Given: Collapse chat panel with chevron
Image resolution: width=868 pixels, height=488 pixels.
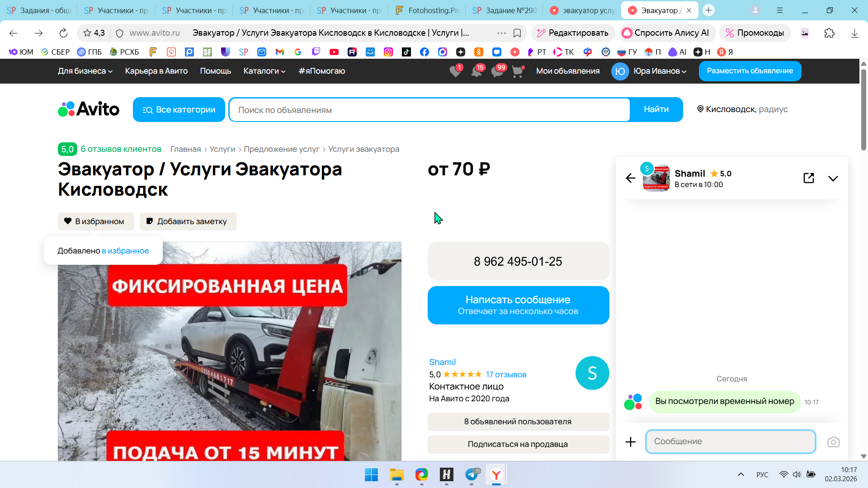Looking at the screenshot, I should click(833, 178).
